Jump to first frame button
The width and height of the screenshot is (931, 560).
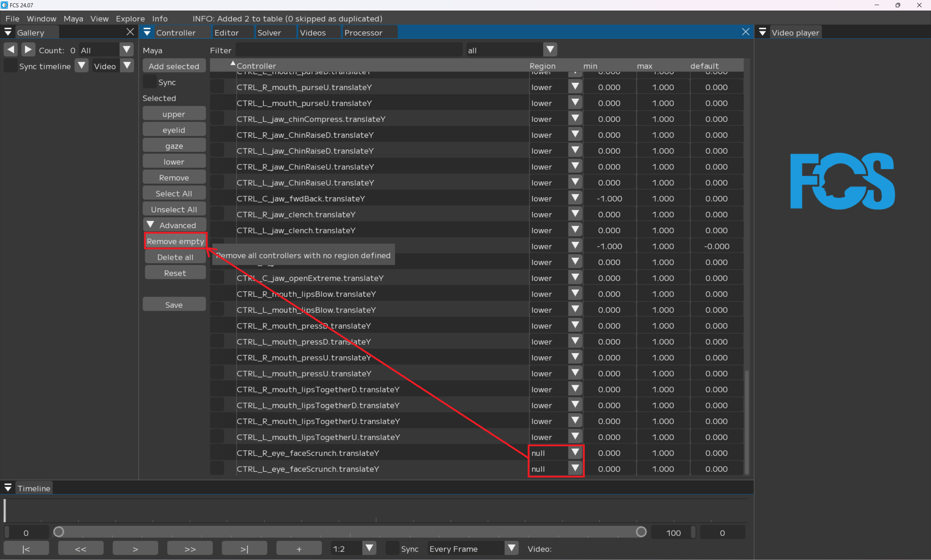[x=26, y=549]
